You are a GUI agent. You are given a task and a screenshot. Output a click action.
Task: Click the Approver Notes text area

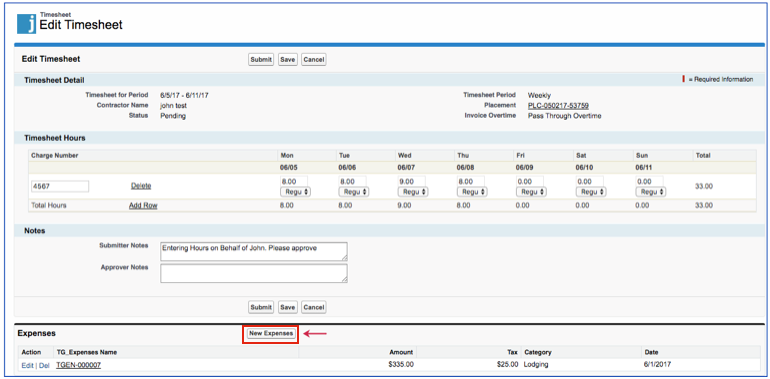[x=254, y=273]
